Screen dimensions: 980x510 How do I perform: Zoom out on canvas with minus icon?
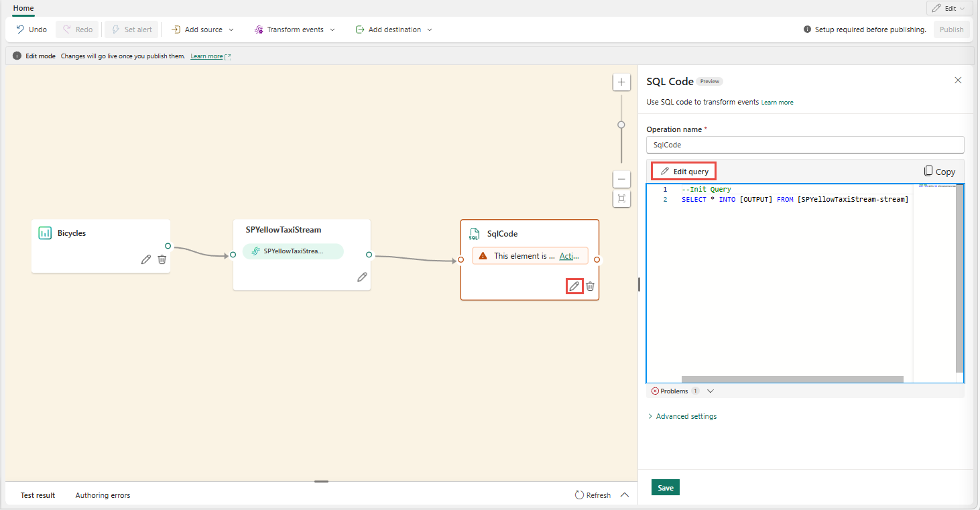pyautogui.click(x=621, y=179)
